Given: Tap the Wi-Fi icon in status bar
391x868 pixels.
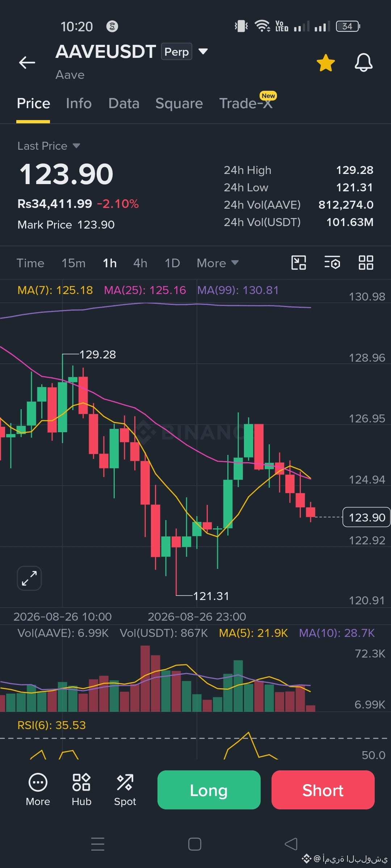Looking at the screenshot, I should point(262,26).
